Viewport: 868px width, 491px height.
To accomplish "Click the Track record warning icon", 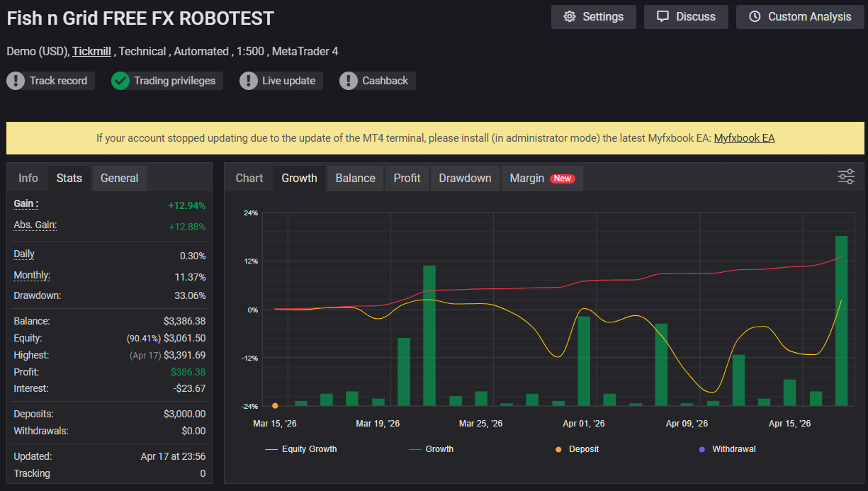I will point(16,81).
